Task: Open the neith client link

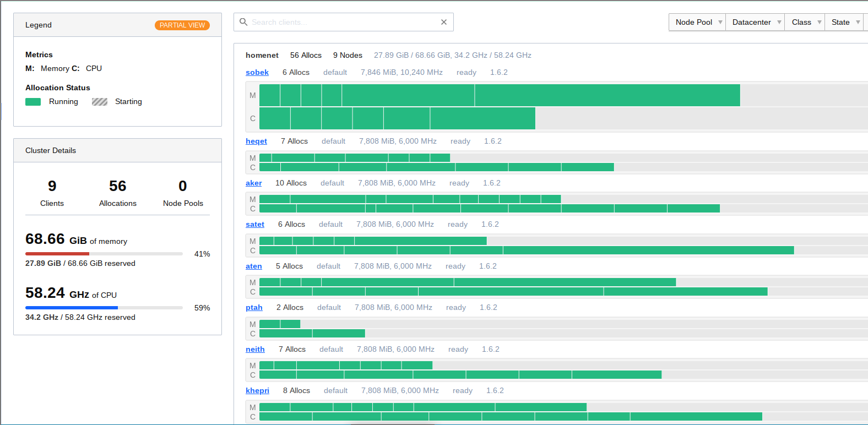Action: coord(255,349)
